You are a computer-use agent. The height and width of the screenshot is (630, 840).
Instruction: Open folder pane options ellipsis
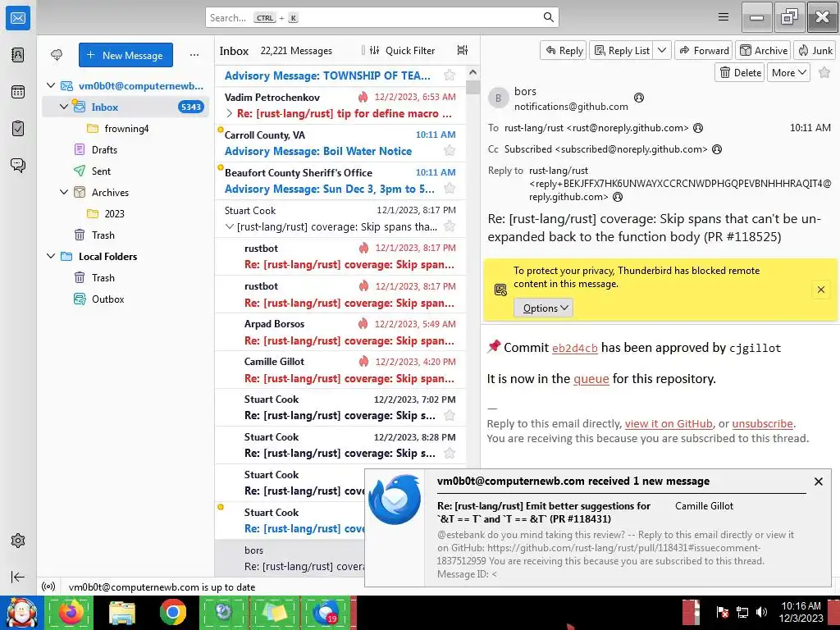click(194, 55)
